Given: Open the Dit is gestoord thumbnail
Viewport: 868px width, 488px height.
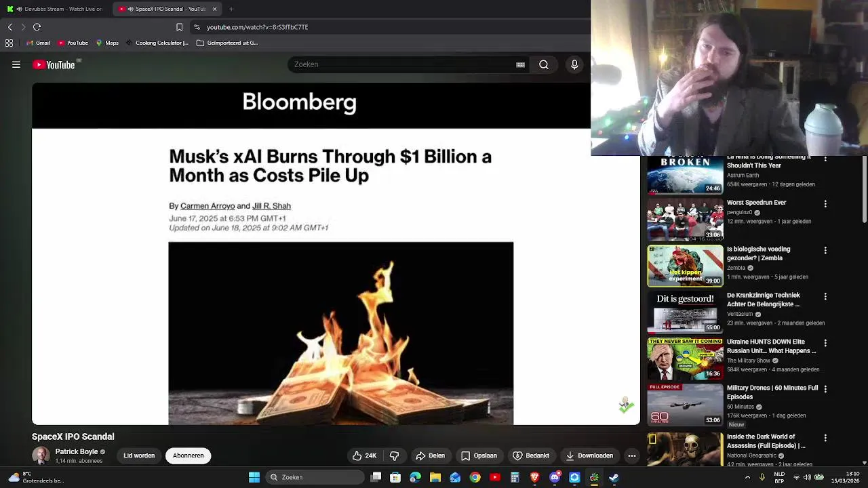Looking at the screenshot, I should [x=685, y=312].
